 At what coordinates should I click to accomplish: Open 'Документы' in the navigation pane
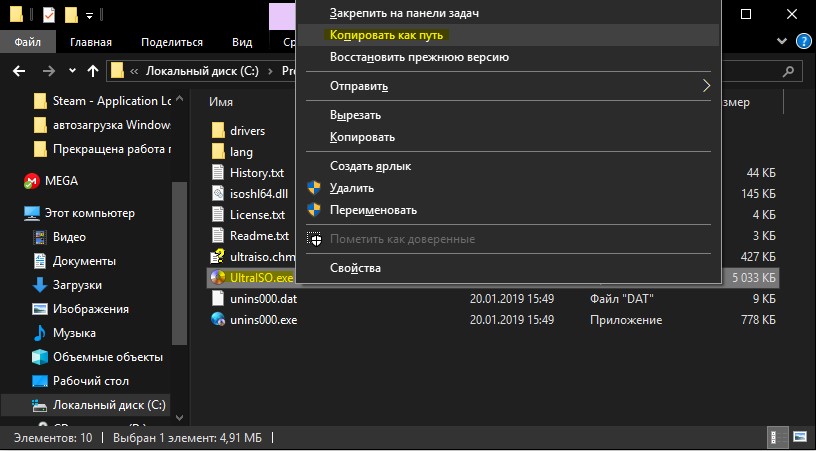[84, 261]
